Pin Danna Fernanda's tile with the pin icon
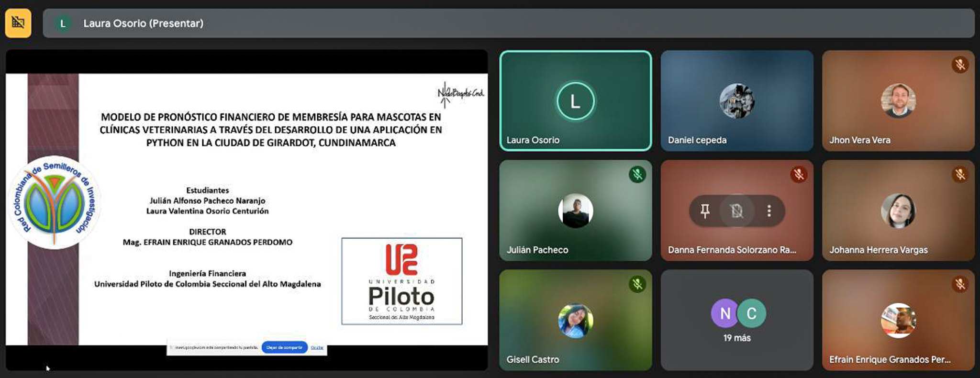 click(x=705, y=211)
